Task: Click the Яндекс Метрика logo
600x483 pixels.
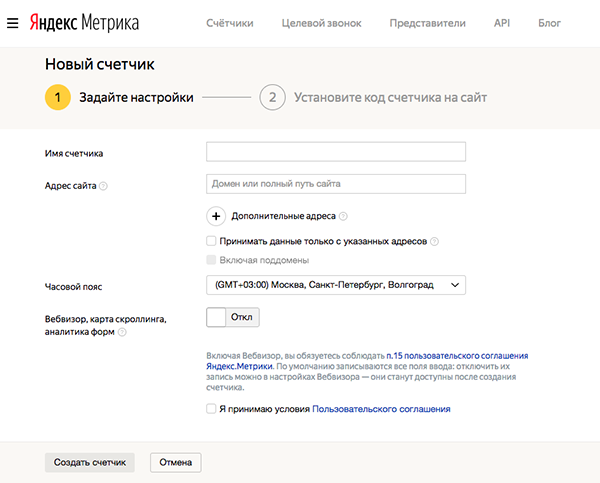Action: [83, 22]
